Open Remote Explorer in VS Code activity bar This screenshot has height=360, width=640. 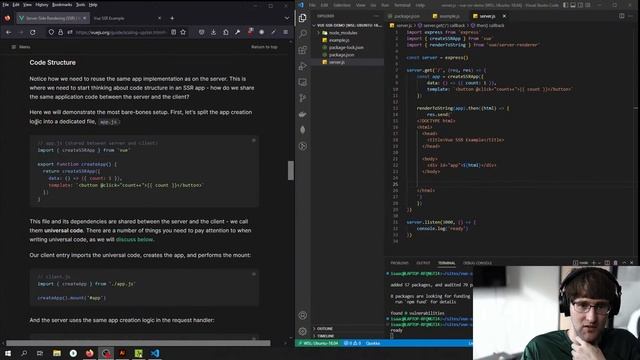click(x=302, y=82)
